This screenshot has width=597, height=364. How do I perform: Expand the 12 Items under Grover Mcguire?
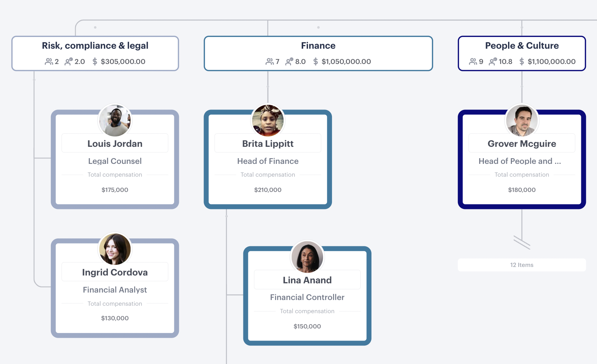pos(522,264)
